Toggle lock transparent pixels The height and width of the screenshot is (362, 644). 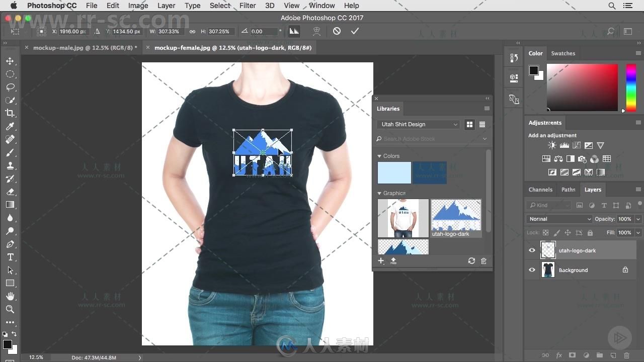[x=545, y=233]
